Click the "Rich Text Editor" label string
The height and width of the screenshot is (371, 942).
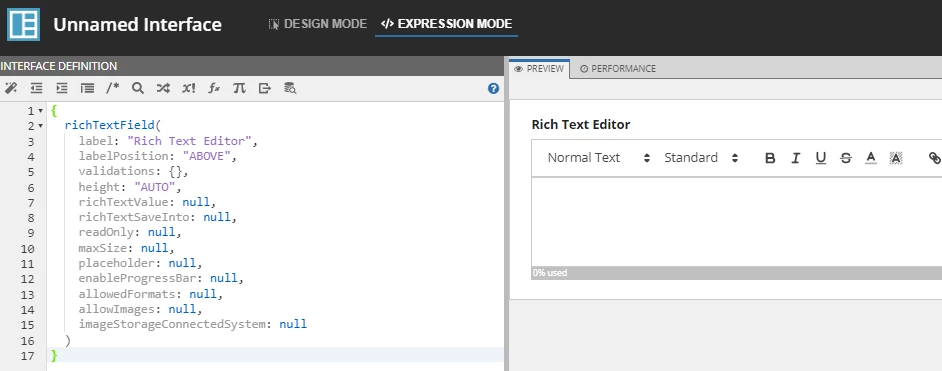click(189, 142)
